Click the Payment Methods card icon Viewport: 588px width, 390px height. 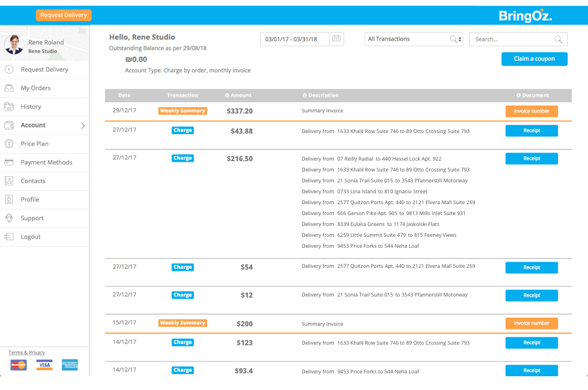(9, 162)
